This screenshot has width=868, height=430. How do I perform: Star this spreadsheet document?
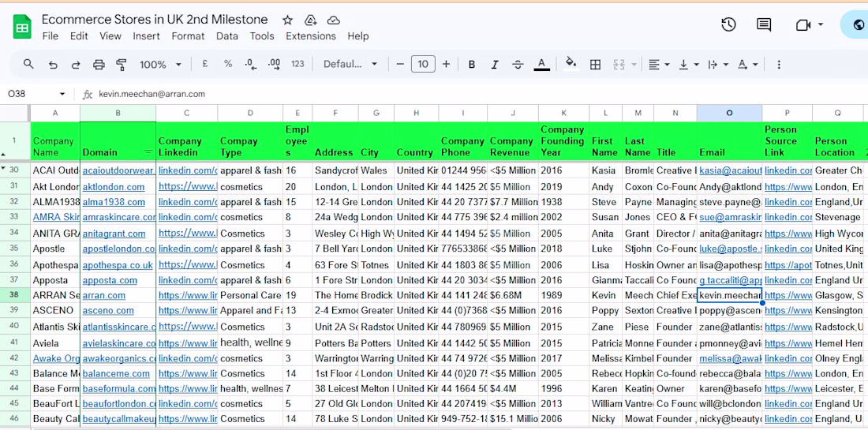click(287, 20)
